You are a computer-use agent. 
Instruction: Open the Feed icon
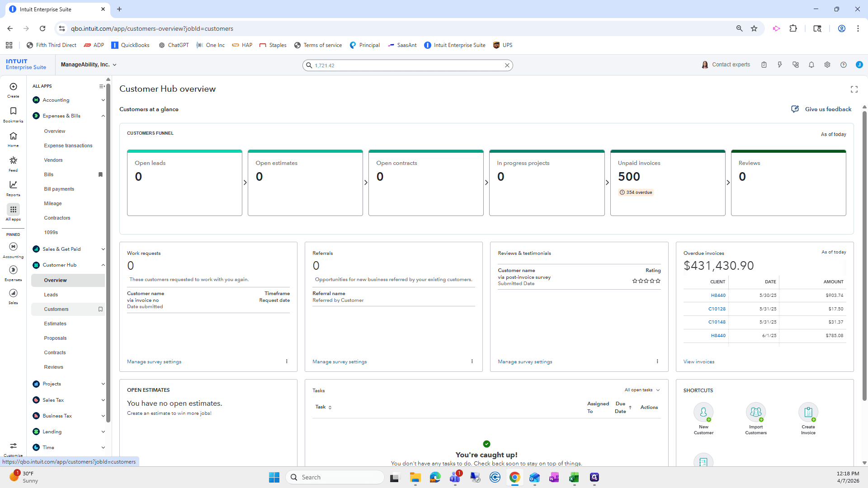tap(13, 160)
